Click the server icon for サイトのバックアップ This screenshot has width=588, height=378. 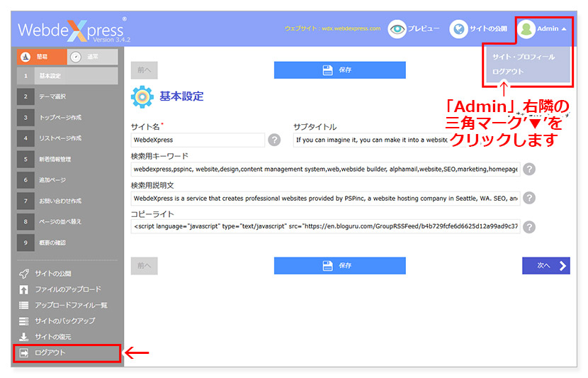coord(24,321)
